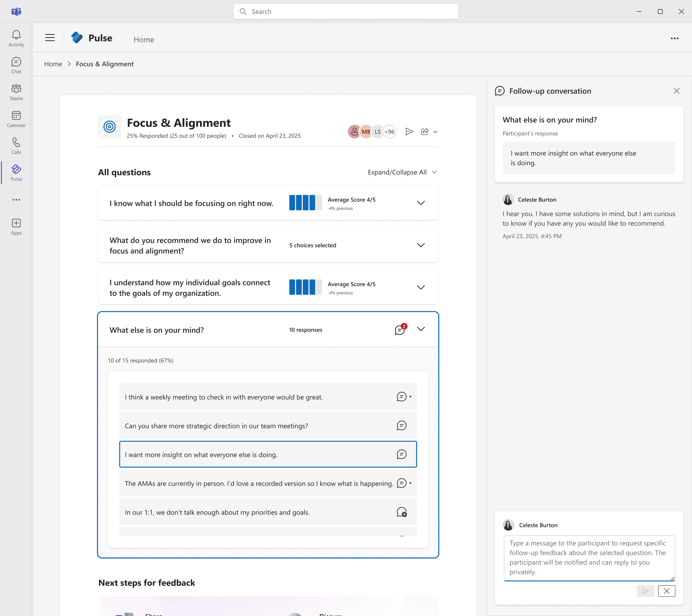Close the Follow-up conversation panel
This screenshot has height=616, width=692.
pyautogui.click(x=676, y=91)
